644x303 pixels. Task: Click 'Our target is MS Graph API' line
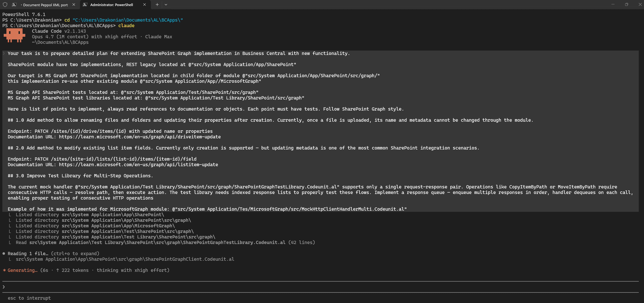pyautogui.click(x=194, y=76)
